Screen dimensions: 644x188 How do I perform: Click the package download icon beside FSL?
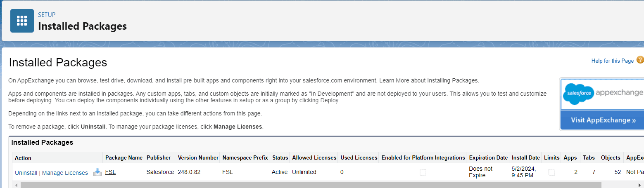click(x=97, y=172)
